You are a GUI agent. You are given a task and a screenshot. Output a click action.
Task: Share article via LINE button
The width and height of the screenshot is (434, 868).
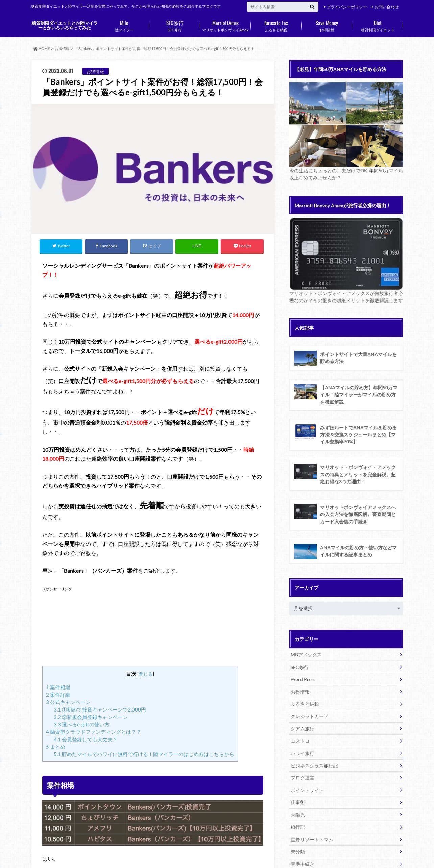click(x=197, y=246)
